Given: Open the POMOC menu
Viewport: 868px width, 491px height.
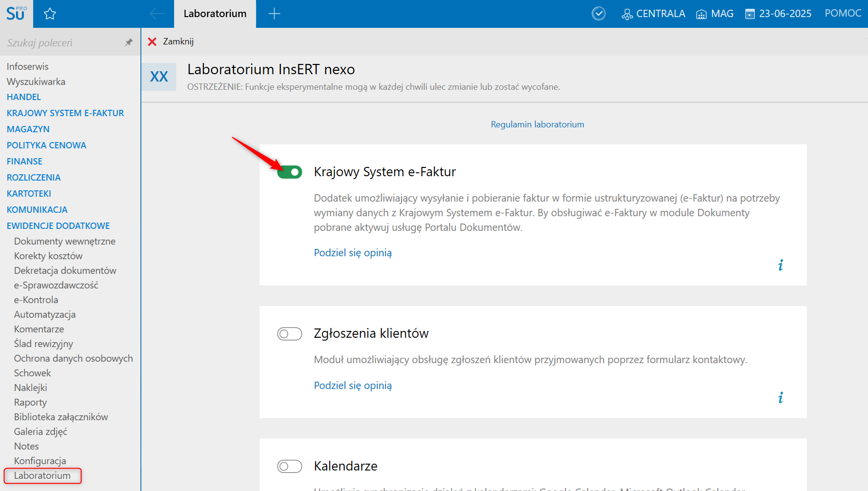Looking at the screenshot, I should click(843, 14).
